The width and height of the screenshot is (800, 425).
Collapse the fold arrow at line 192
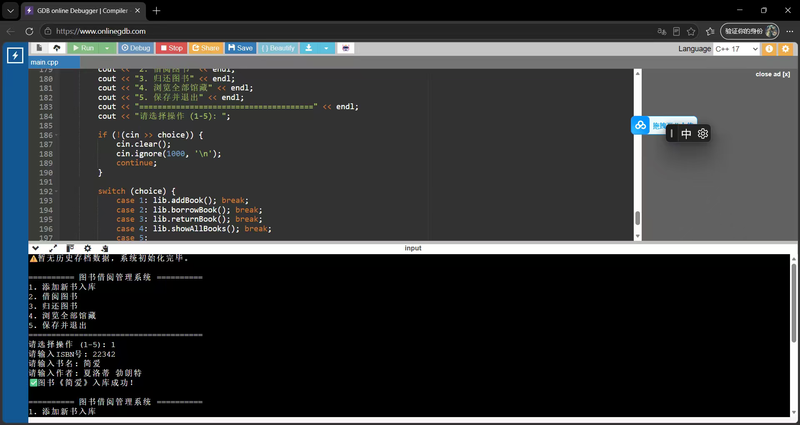pos(56,191)
